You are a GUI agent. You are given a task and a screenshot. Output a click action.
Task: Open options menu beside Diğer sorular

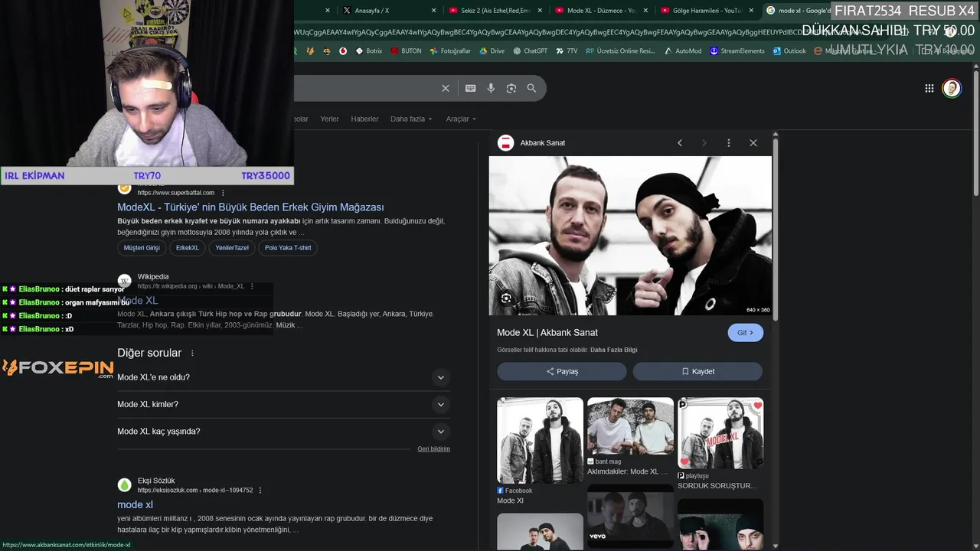192,354
